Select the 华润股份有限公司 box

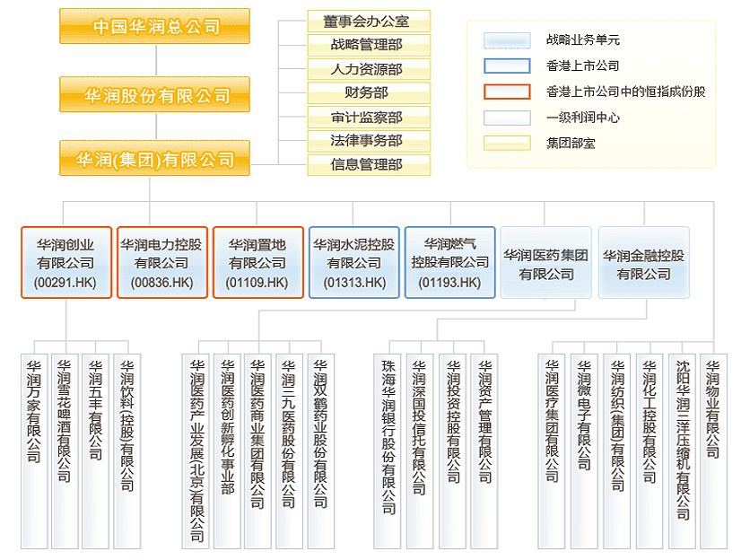tap(156, 95)
